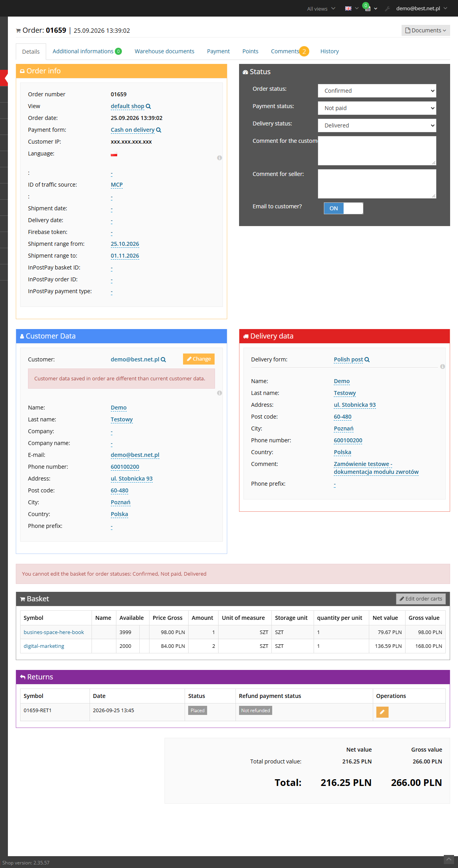The image size is (458, 868).
Task: Click the Not refunded status label
Action: click(256, 711)
